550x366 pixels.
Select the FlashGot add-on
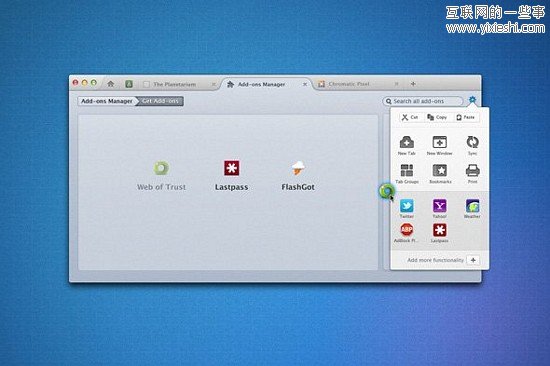coord(298,176)
